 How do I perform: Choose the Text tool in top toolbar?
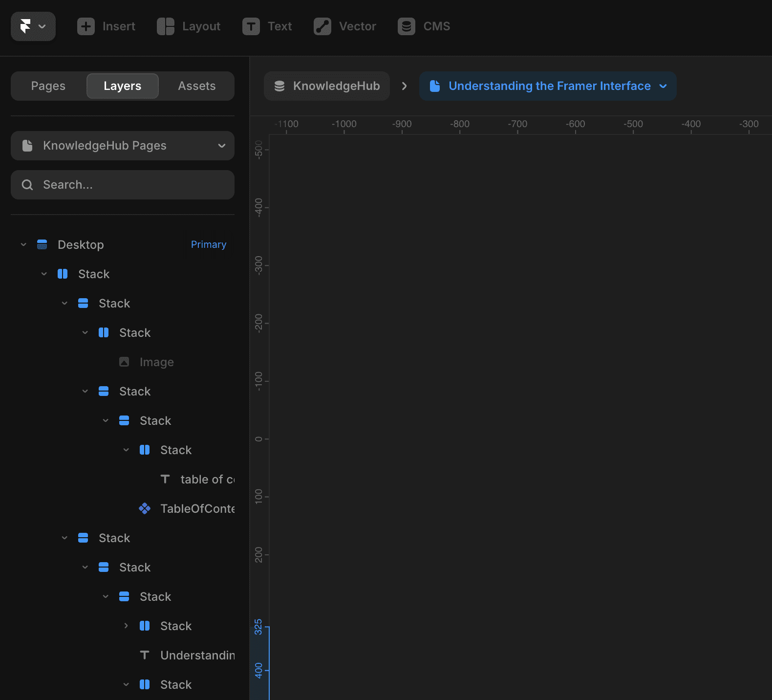(267, 26)
